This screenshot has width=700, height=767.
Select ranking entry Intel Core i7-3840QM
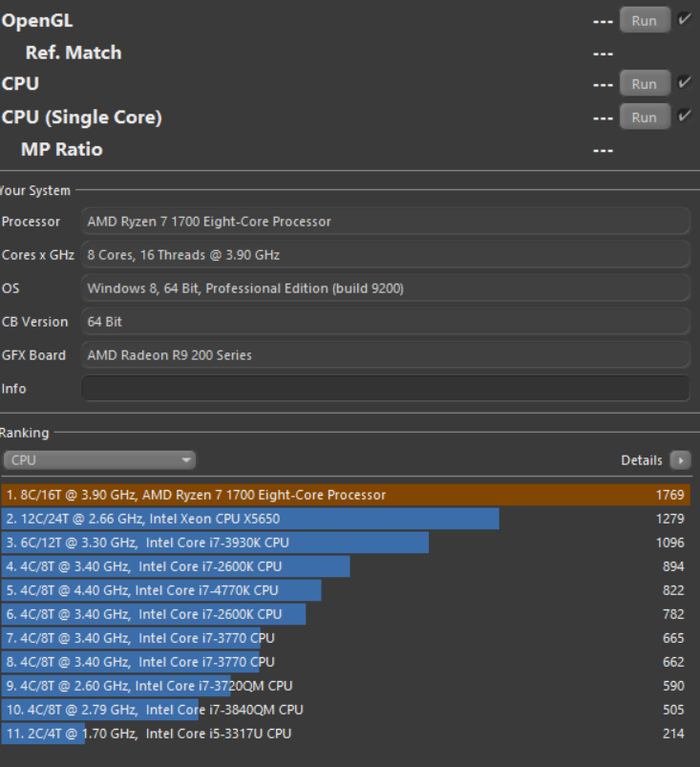(x=346, y=710)
